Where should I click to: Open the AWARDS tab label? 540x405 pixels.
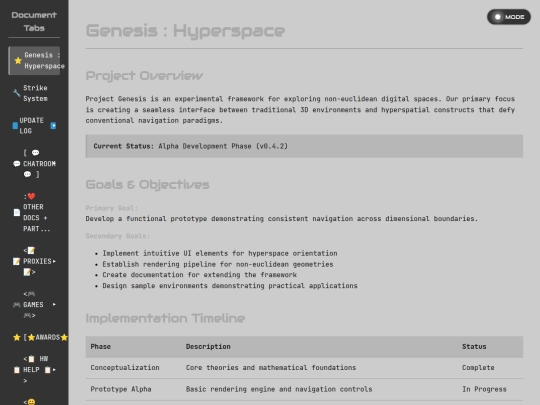coord(48,338)
